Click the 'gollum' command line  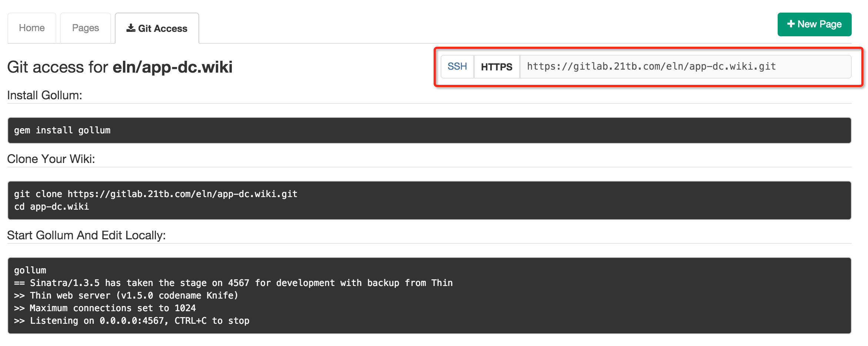pos(30,270)
